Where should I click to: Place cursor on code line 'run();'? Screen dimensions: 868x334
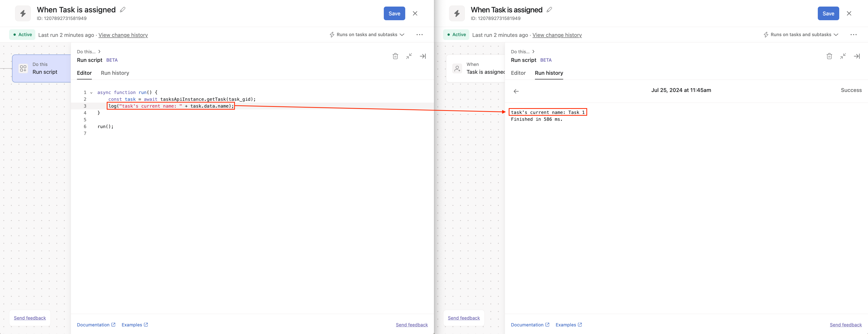pyautogui.click(x=105, y=127)
